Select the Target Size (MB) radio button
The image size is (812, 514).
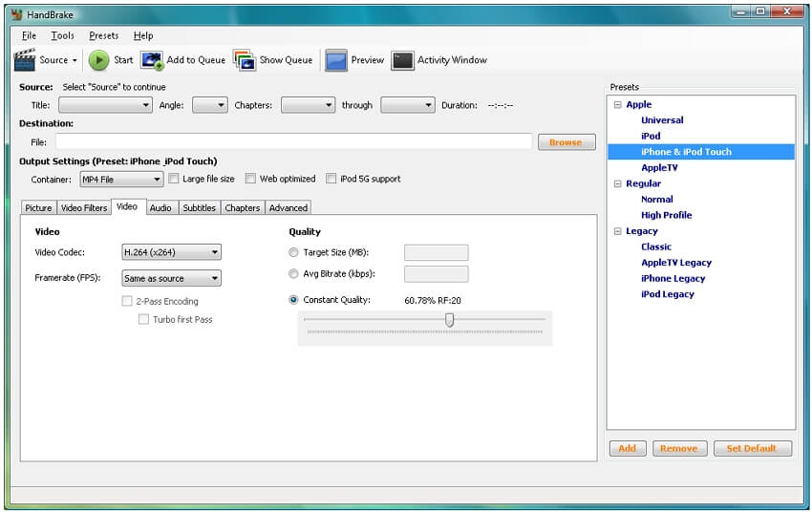(x=293, y=252)
